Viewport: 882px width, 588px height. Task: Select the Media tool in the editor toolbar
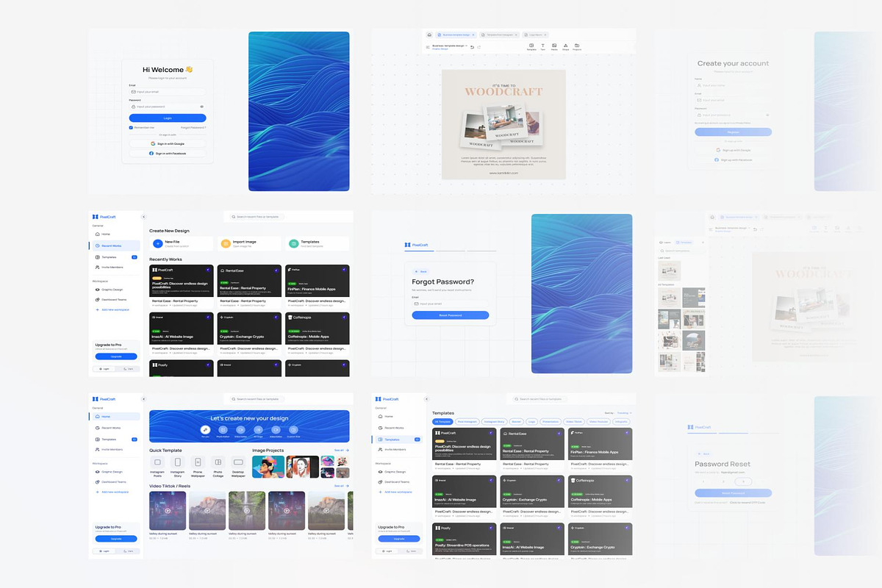554,46
